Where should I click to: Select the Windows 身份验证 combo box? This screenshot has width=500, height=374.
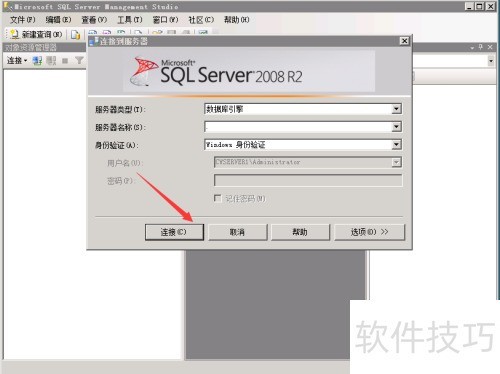pos(303,145)
